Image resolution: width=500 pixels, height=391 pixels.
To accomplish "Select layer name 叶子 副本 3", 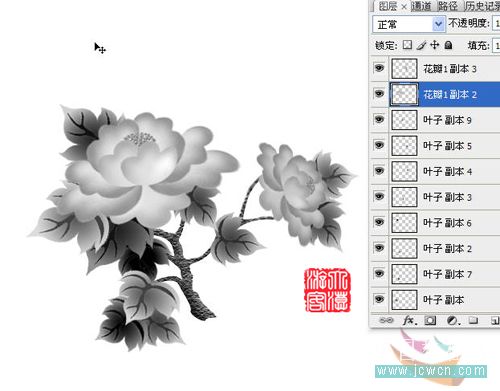I will point(447,197).
